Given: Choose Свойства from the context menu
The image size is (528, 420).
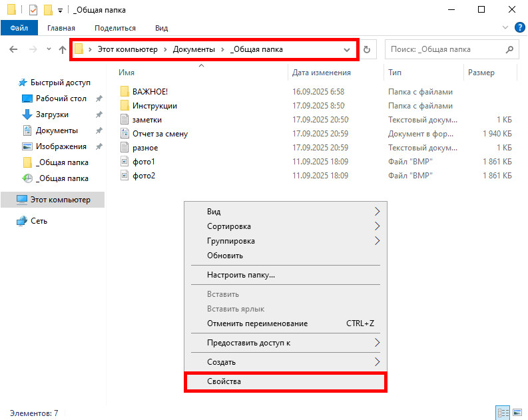Looking at the screenshot, I should click(x=224, y=381).
